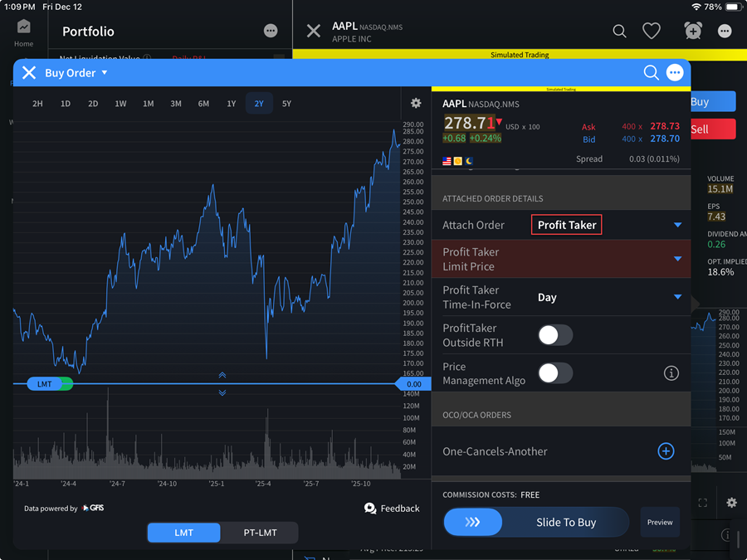Image resolution: width=747 pixels, height=560 pixels.
Task: Click the heart favorites icon in the top bar
Action: (x=652, y=31)
